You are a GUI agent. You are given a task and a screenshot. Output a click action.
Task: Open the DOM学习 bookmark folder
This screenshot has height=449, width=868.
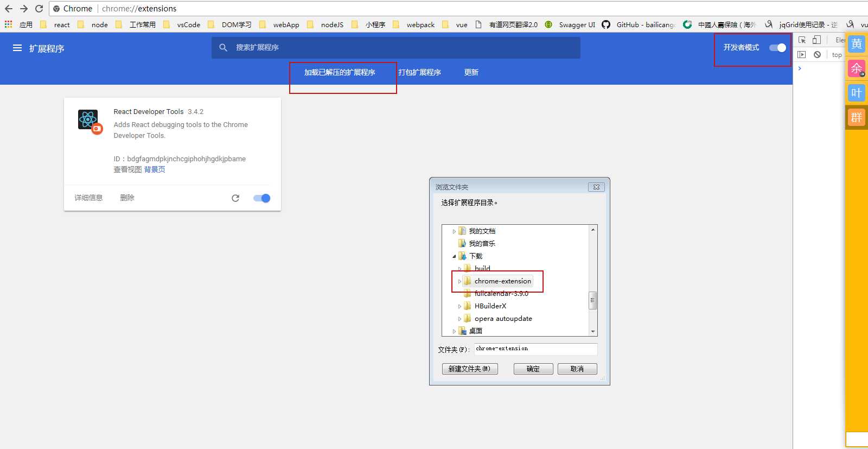tap(230, 24)
